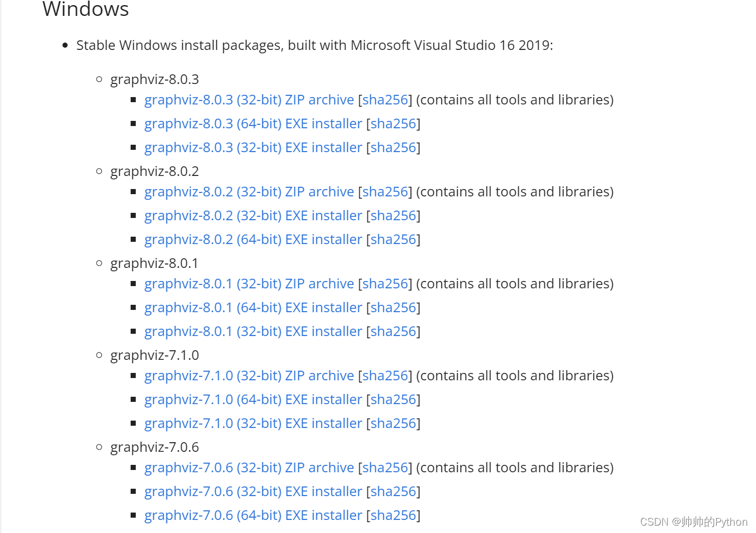The height and width of the screenshot is (533, 756).
Task: Download graphviz-7.1.0 (64-bit) EXE installer
Action: click(253, 400)
